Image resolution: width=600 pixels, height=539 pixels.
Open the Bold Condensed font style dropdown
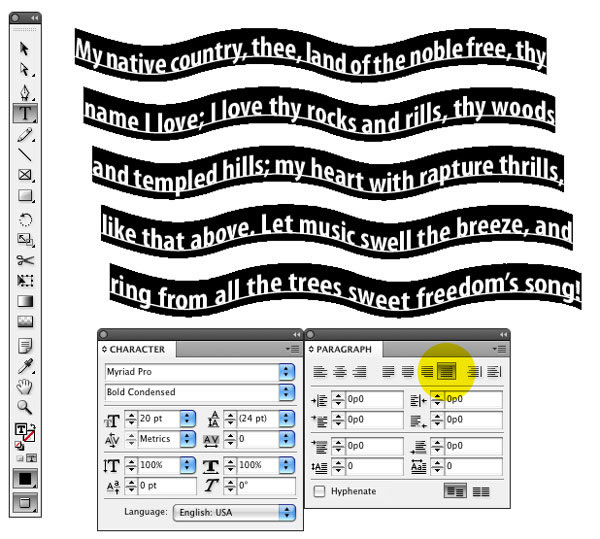tap(287, 392)
